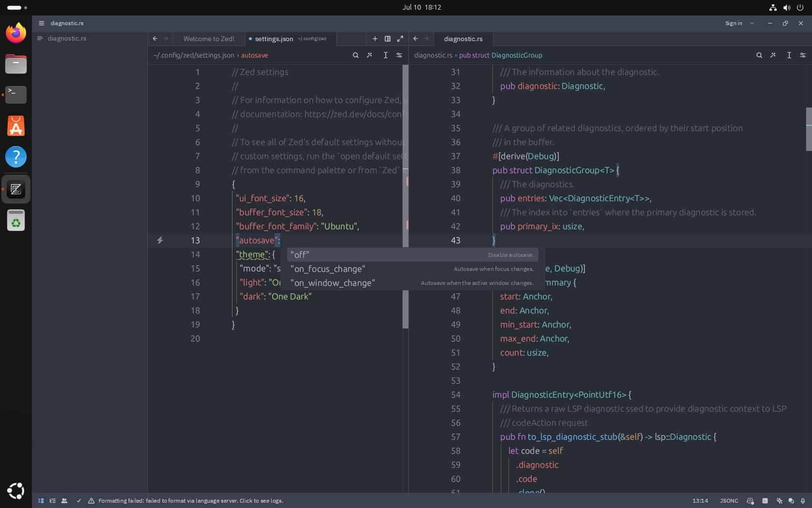Select 'on_focus_change' from the autosave completion menu
The height and width of the screenshot is (508, 812).
coord(328,269)
